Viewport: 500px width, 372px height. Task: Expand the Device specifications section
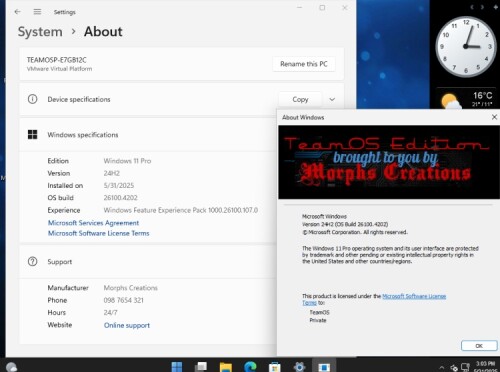tap(332, 99)
